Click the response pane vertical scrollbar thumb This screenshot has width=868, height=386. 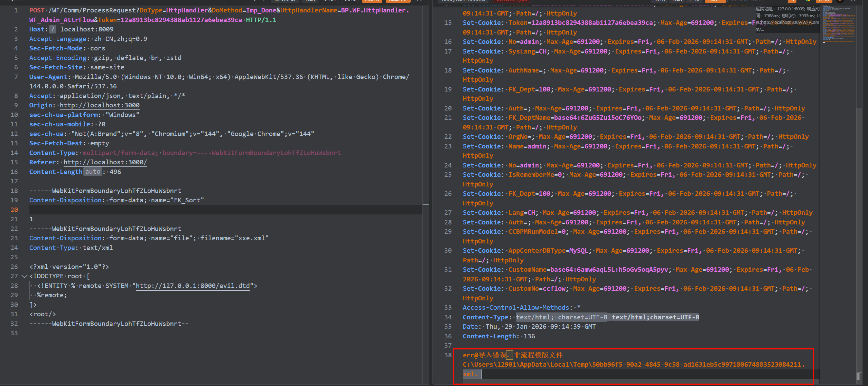pos(859,242)
